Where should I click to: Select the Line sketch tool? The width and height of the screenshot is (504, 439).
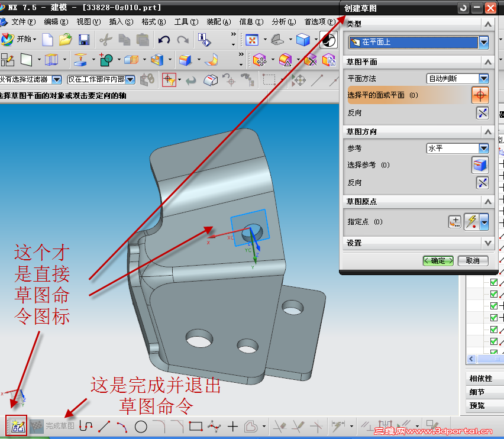[104, 427]
